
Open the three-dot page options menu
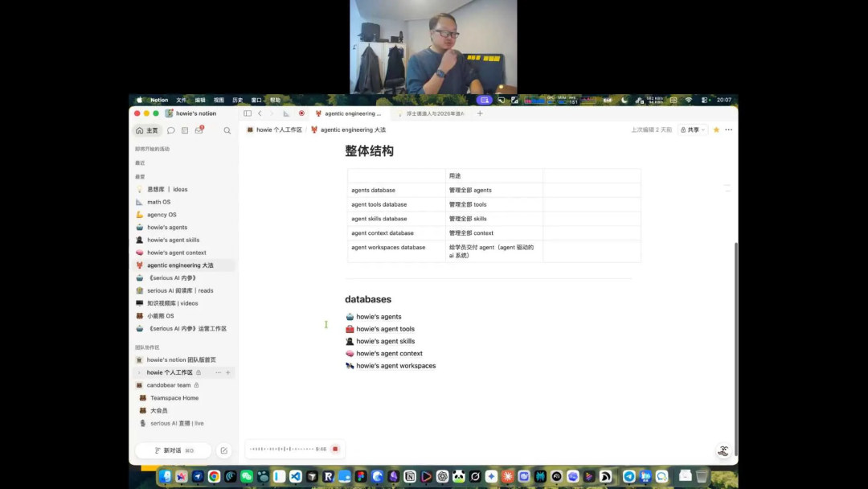tap(728, 129)
